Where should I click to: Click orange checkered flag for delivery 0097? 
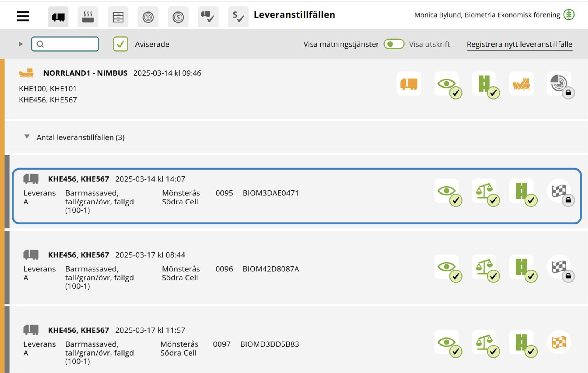[x=559, y=342]
